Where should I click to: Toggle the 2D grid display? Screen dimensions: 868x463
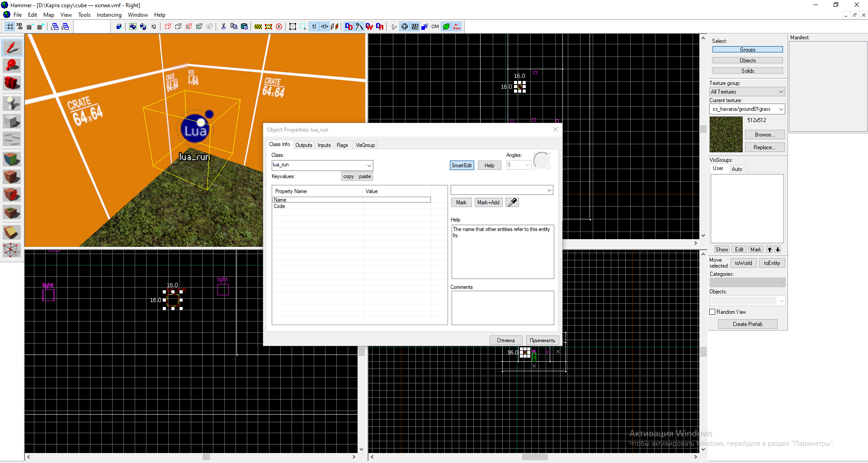point(10,27)
